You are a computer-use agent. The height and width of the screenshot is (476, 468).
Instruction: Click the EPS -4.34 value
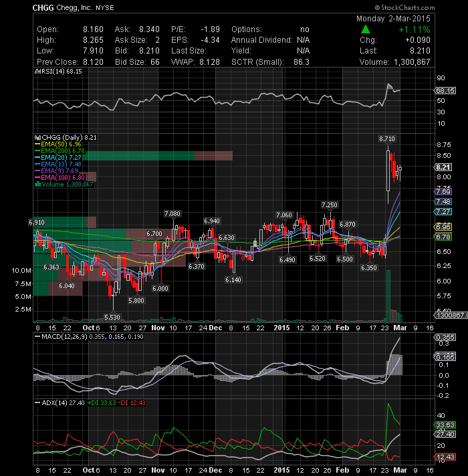pyautogui.click(x=210, y=40)
